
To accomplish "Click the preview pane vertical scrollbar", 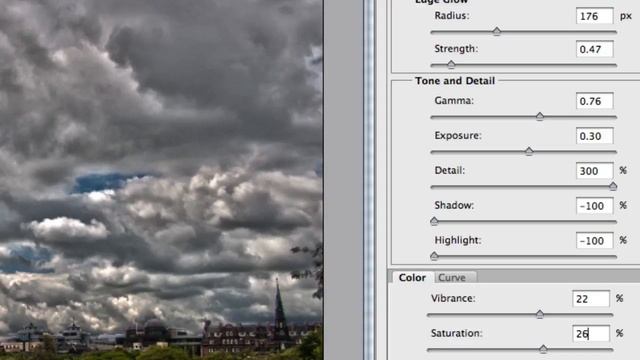I will click(370, 180).
